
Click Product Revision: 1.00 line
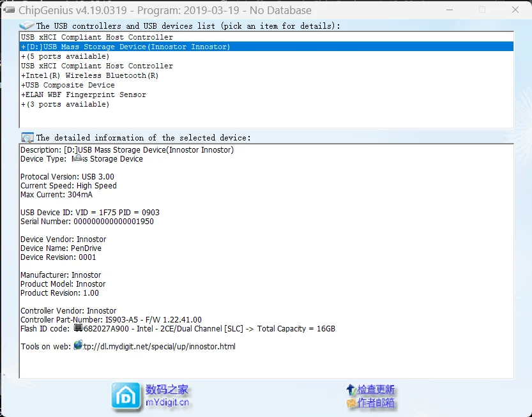(x=59, y=293)
